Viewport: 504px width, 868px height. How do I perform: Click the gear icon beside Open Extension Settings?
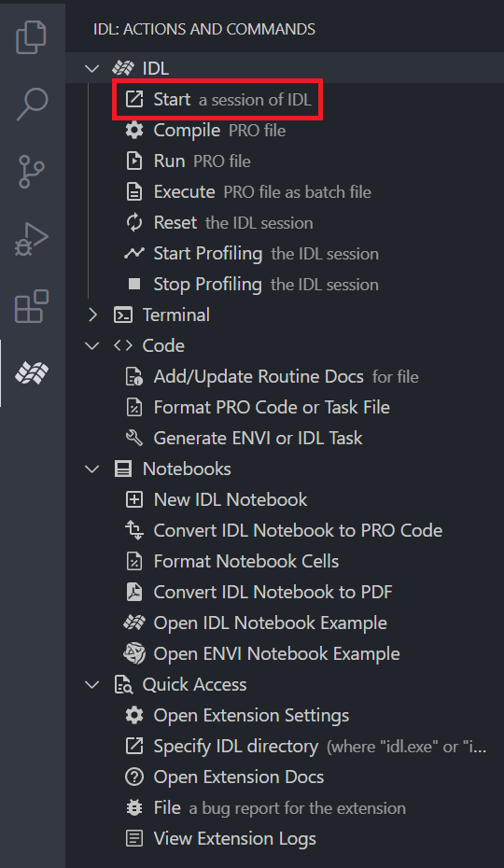point(134,715)
